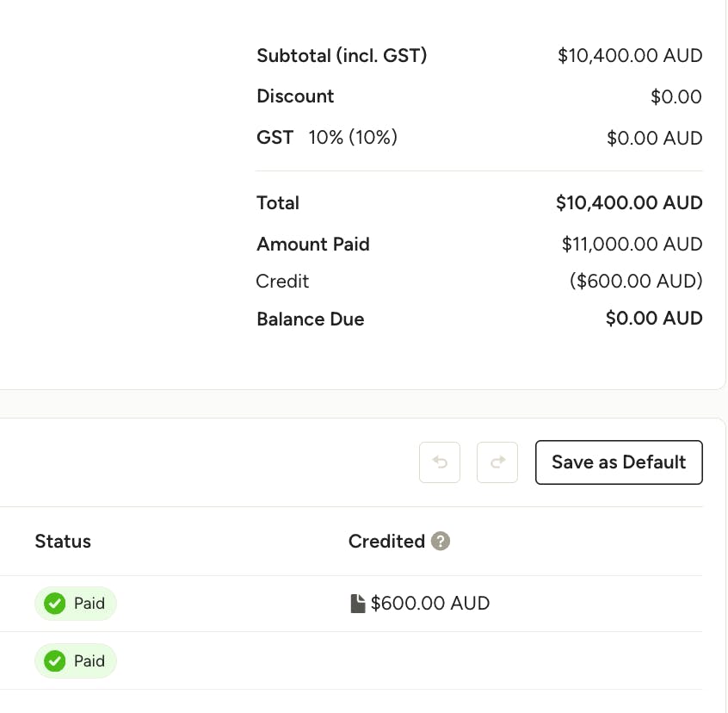Viewport: 728px width, 713px height.
Task: Select the first row Paid status badge
Action: tap(75, 604)
